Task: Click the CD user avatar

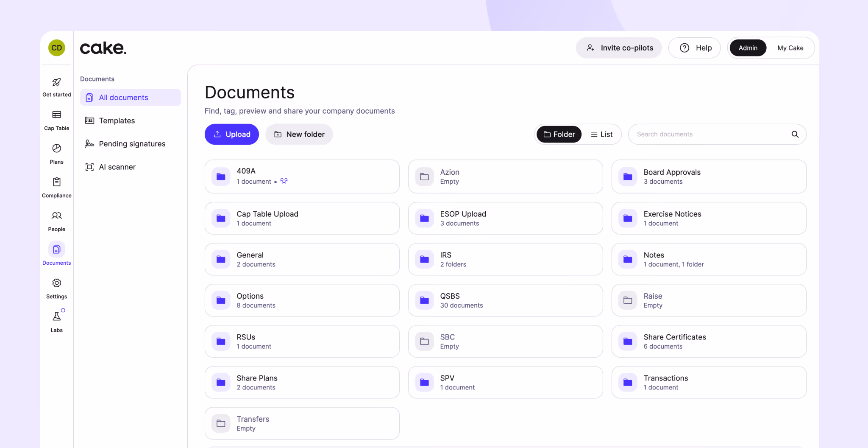Action: point(57,48)
